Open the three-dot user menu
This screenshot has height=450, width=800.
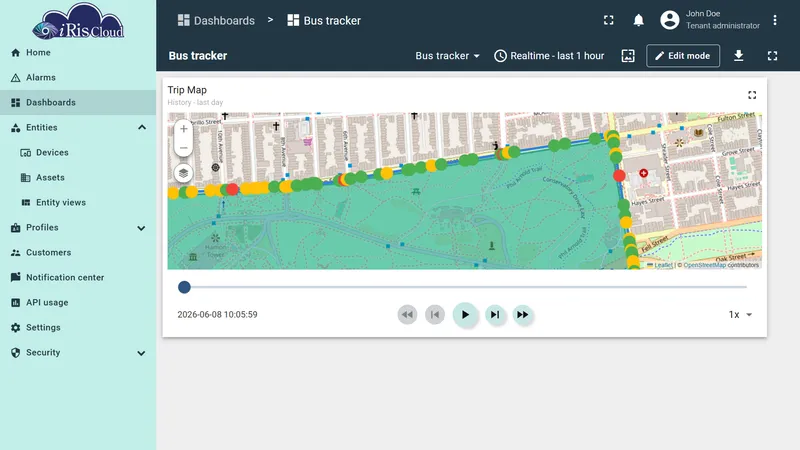tap(774, 20)
